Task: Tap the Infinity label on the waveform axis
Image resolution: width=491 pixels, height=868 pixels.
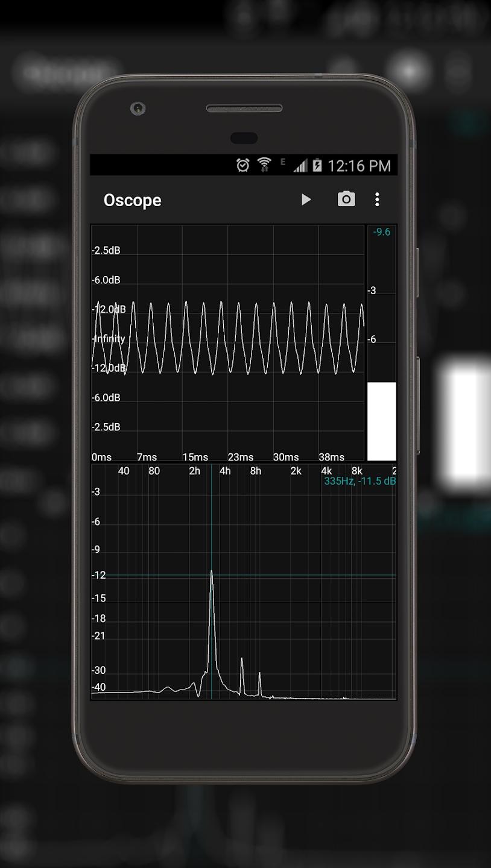Action: coord(109,338)
